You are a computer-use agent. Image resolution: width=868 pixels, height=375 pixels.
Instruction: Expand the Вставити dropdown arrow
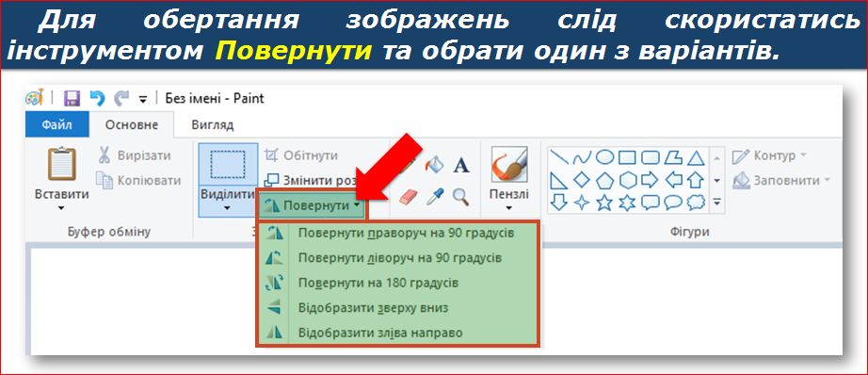pyautogui.click(x=61, y=209)
